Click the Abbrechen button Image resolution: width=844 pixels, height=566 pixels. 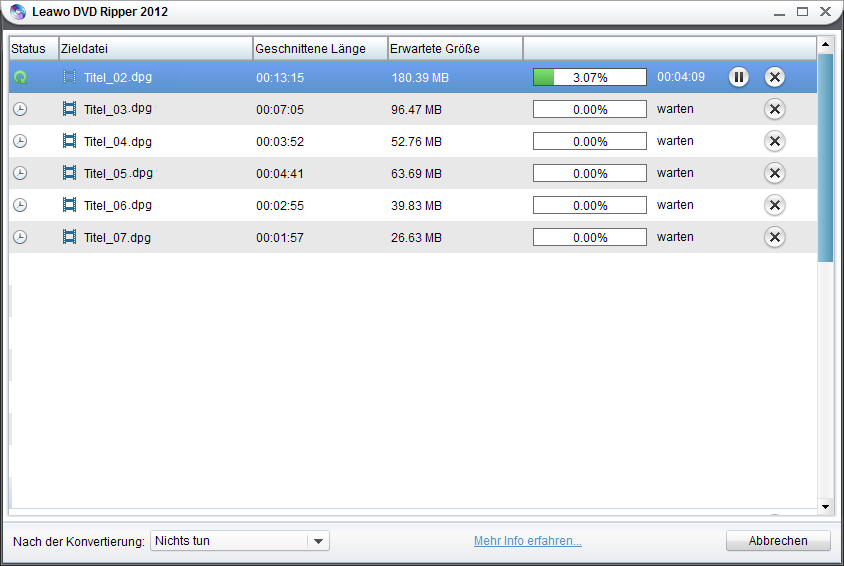pos(778,541)
